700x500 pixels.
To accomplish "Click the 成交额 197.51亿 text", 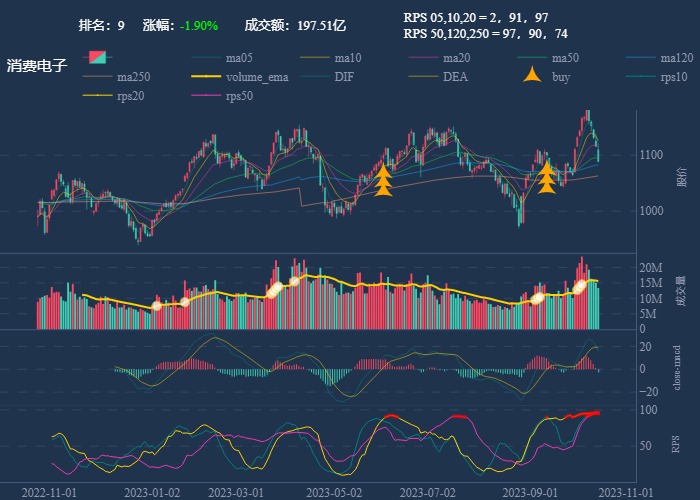I will [295, 25].
